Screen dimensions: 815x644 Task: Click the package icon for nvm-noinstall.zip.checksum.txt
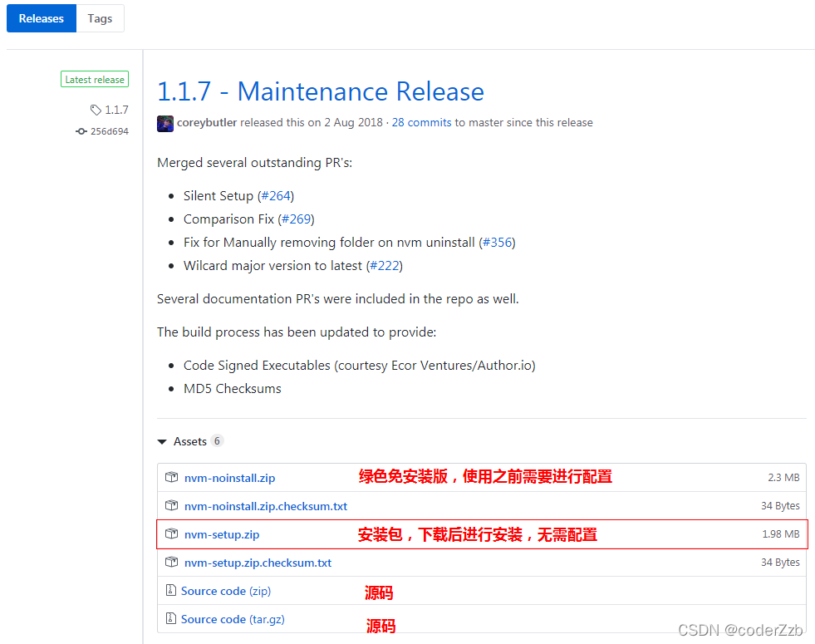point(171,505)
